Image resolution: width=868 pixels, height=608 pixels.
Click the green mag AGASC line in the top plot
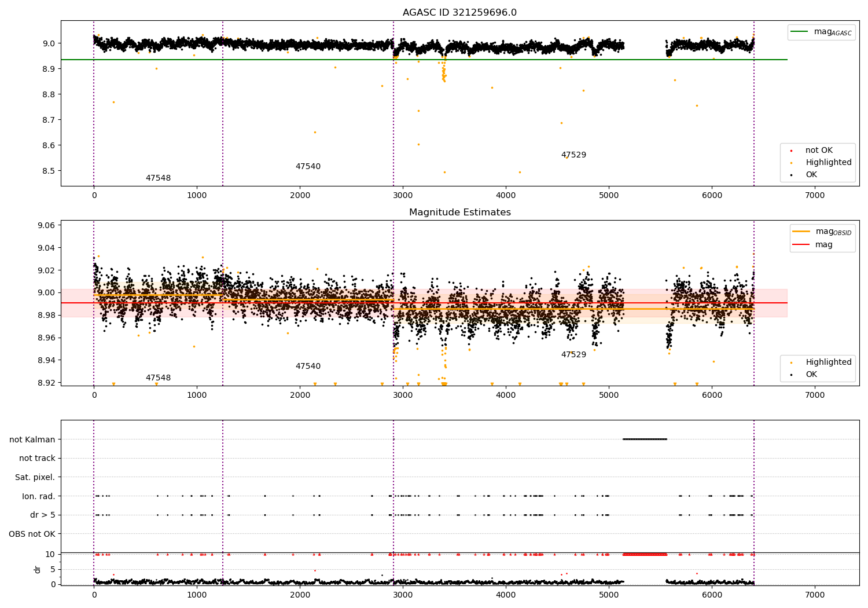424,60
